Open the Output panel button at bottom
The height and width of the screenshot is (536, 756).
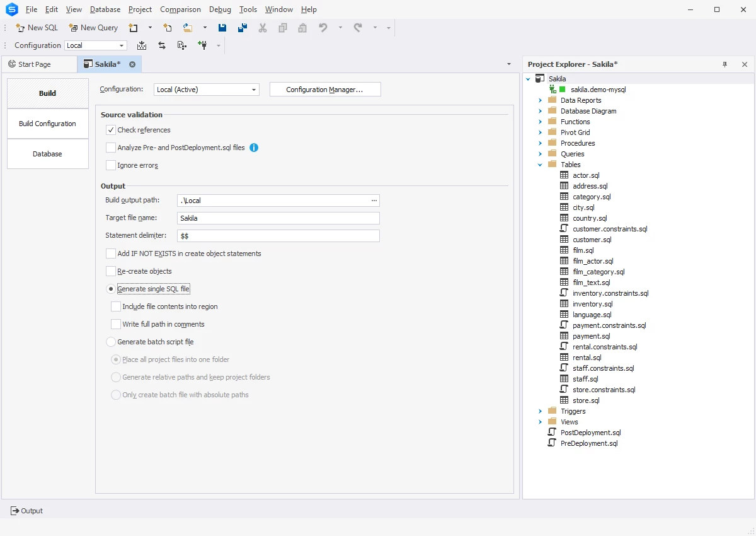(x=26, y=511)
